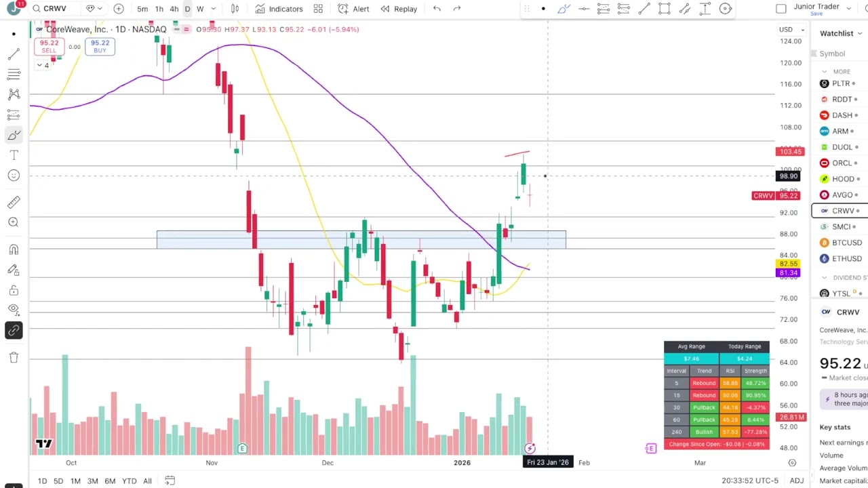Toggle lock all drawings
This screenshot has width=868, height=488.
point(14,290)
